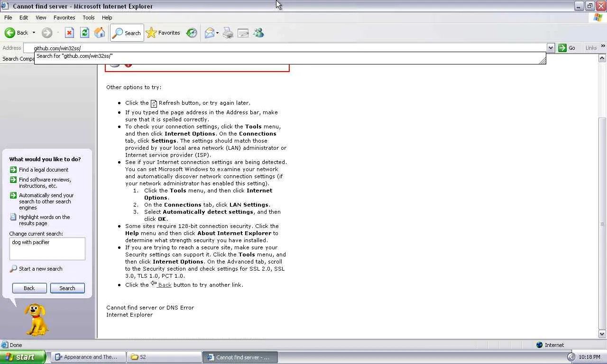Image resolution: width=607 pixels, height=364 pixels.
Task: Click the Internet zone globe icon in status bar
Action: [x=539, y=345]
